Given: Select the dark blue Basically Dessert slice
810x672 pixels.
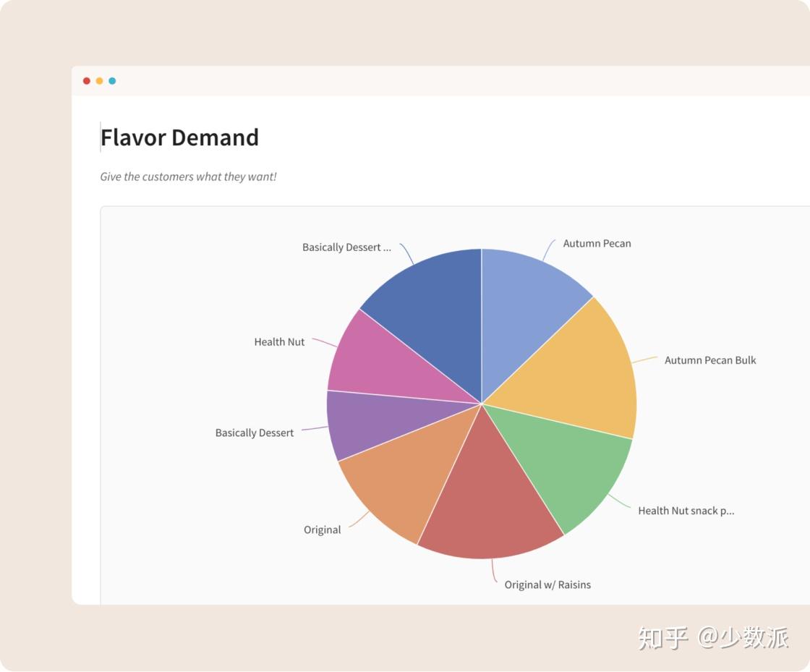Looking at the screenshot, I should 434,311.
